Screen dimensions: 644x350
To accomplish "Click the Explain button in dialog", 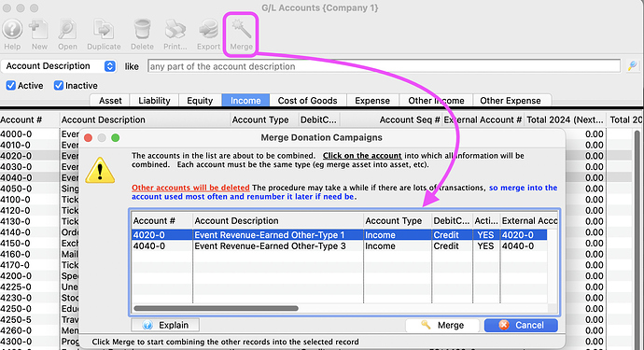I will 165,325.
